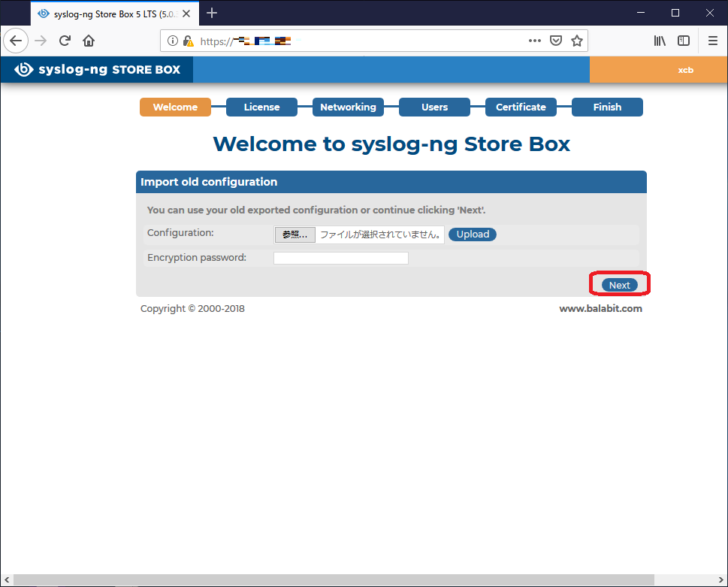Focus the Encryption password field
The width and height of the screenshot is (728, 587).
click(x=341, y=259)
